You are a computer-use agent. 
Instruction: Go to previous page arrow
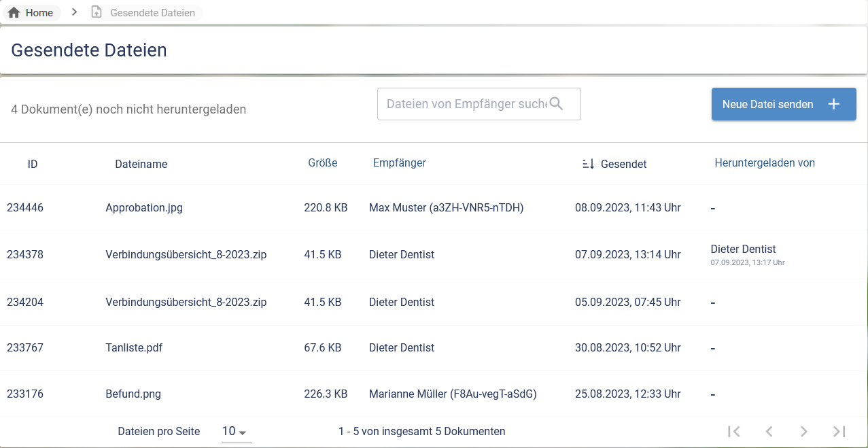pyautogui.click(x=769, y=432)
